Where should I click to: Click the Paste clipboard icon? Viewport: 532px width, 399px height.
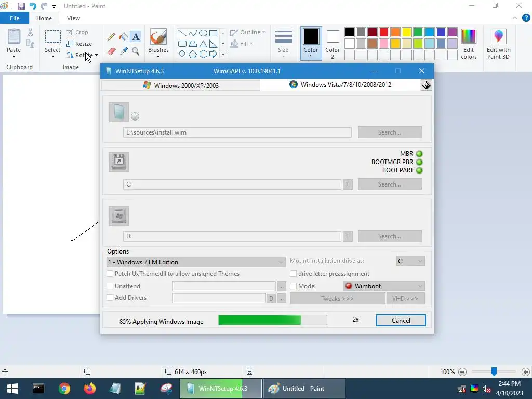tap(14, 36)
